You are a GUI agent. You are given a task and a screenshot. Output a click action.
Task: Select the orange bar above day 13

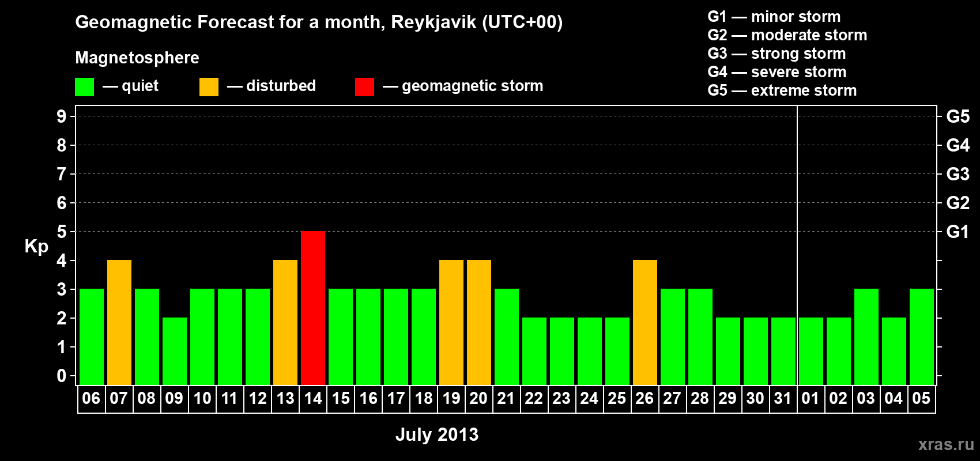285,322
